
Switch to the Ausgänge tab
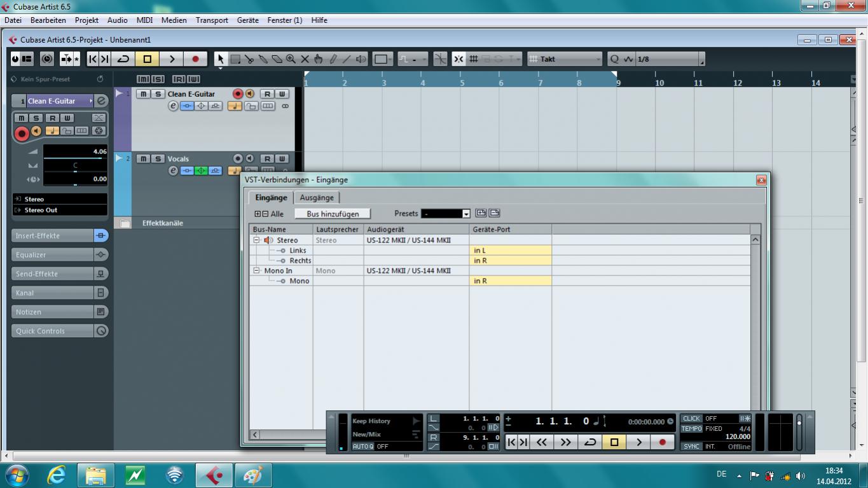[x=317, y=197]
